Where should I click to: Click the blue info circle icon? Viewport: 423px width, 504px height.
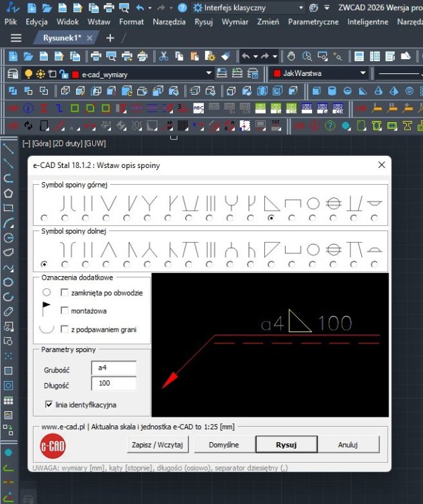[28, 108]
